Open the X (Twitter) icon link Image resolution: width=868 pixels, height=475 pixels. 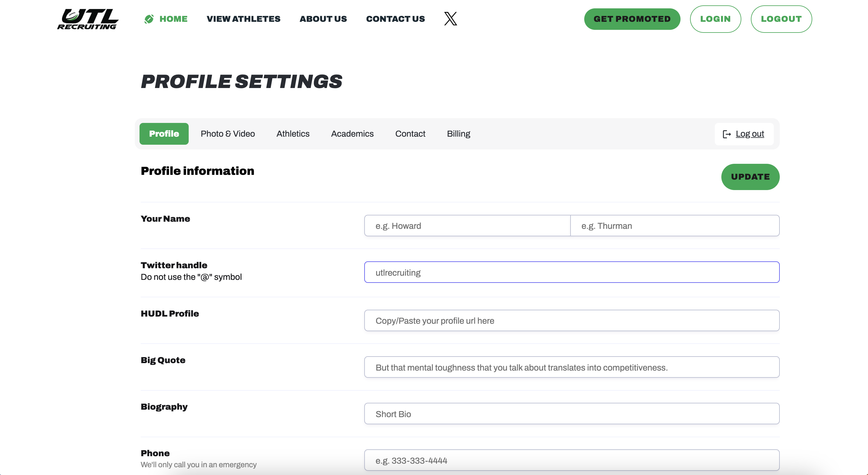tap(450, 18)
